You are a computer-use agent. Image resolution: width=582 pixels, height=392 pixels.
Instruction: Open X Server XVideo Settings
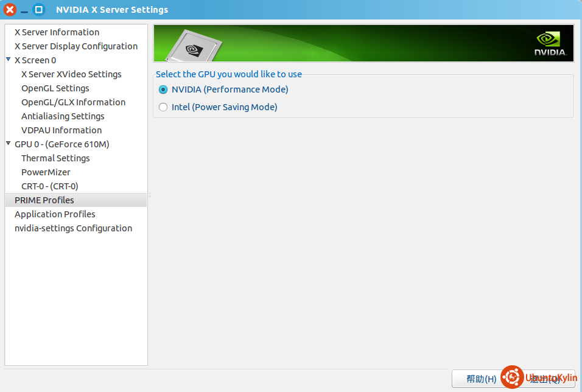[x=71, y=74]
